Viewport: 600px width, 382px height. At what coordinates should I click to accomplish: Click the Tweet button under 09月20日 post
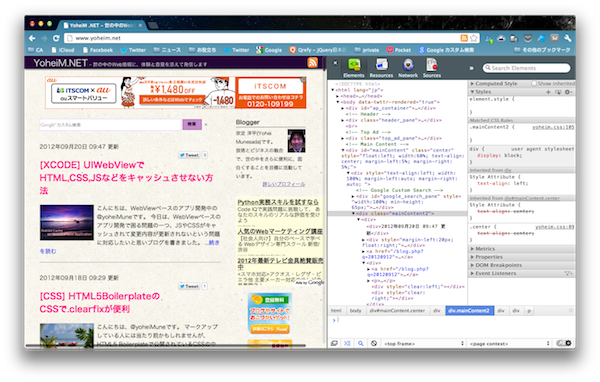tap(189, 155)
